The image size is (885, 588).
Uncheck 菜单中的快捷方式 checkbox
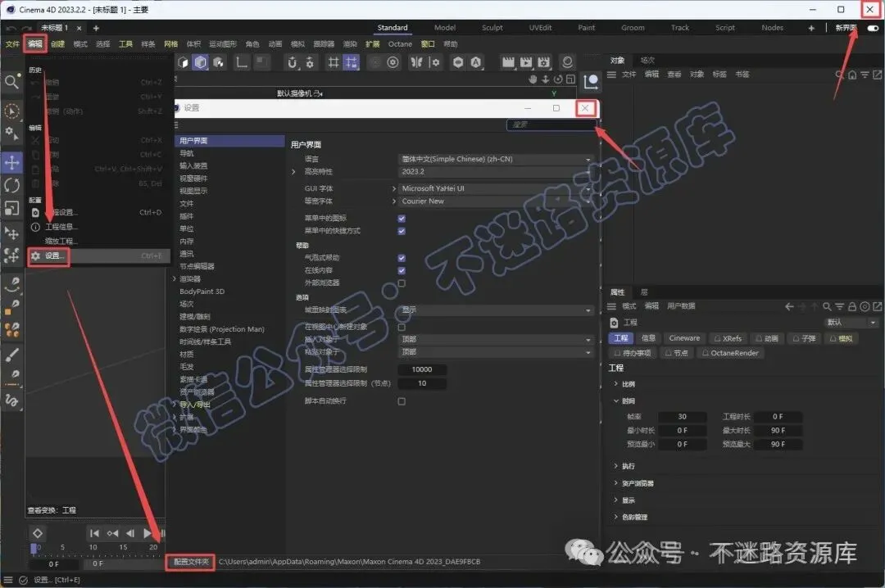pos(402,231)
